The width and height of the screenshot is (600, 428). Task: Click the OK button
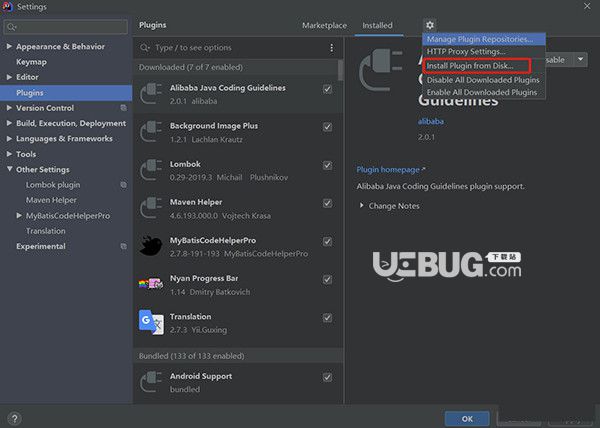pos(467,418)
